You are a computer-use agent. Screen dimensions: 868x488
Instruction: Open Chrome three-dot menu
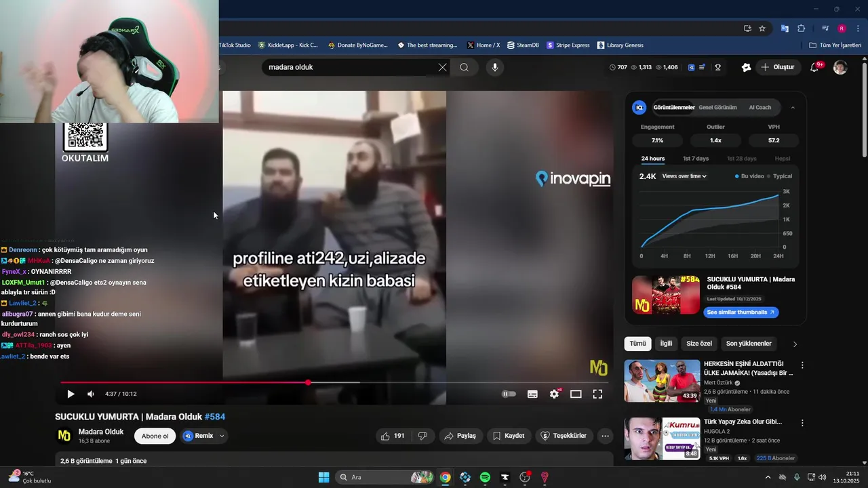(857, 28)
